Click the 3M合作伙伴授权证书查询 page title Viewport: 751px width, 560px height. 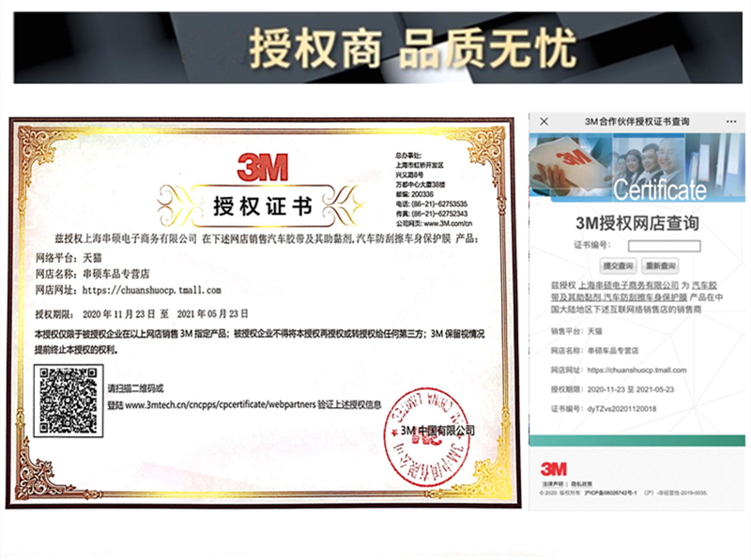pos(637,122)
